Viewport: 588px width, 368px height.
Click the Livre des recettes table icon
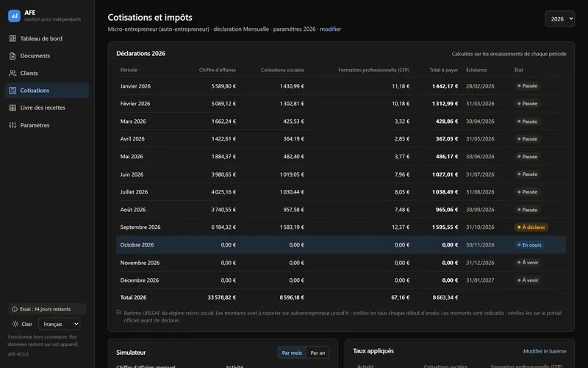(x=12, y=107)
